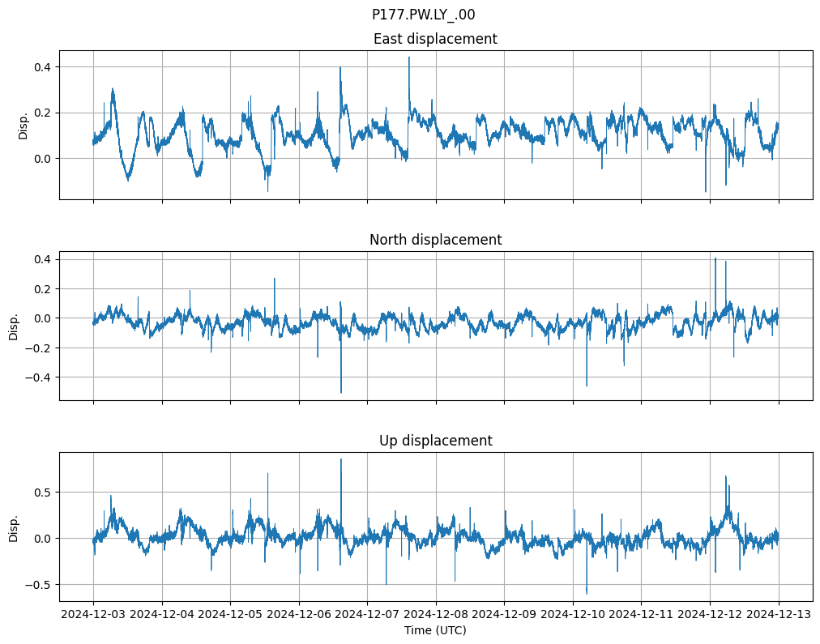Click the Up displacement subplot title
820x644 pixels.
pos(435,441)
